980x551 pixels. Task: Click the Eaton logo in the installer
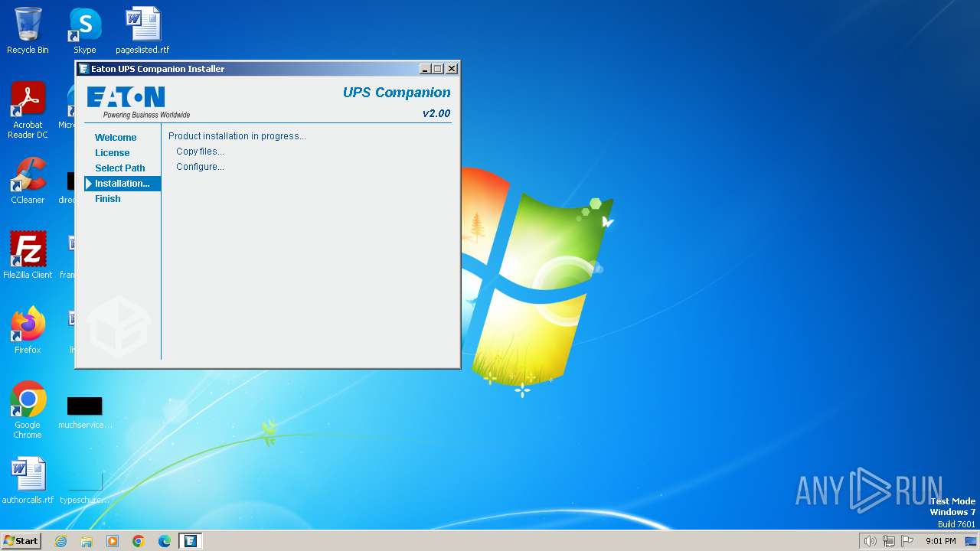tap(126, 97)
